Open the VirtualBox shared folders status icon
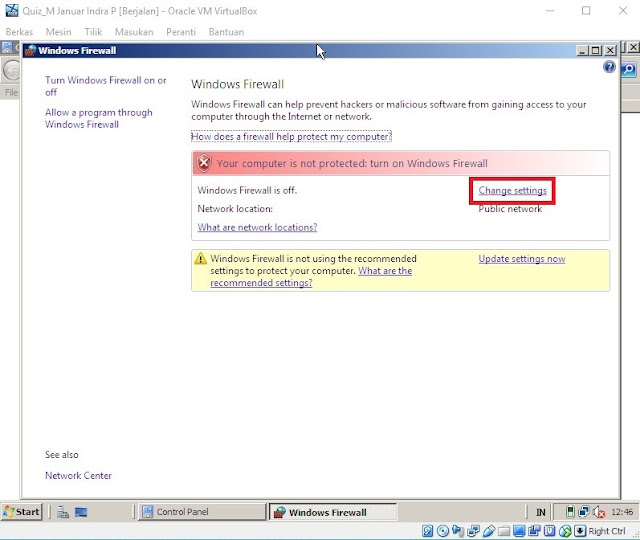 [x=504, y=531]
